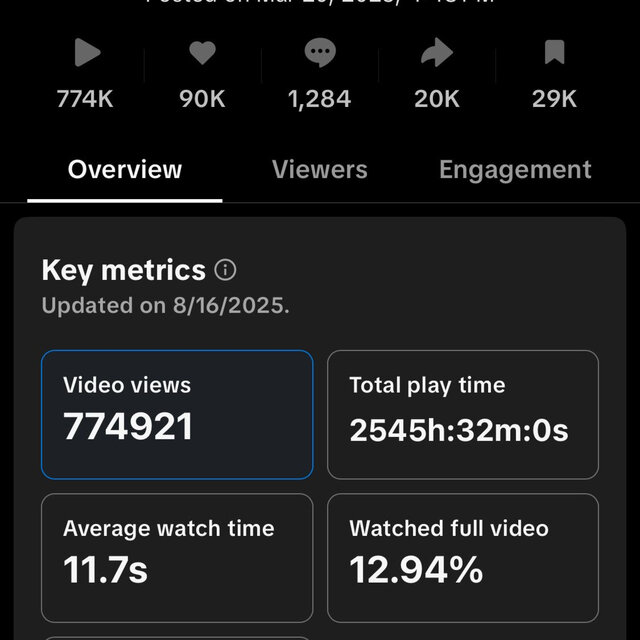640x640 pixels.
Task: Select the Total play time card
Action: tap(463, 415)
